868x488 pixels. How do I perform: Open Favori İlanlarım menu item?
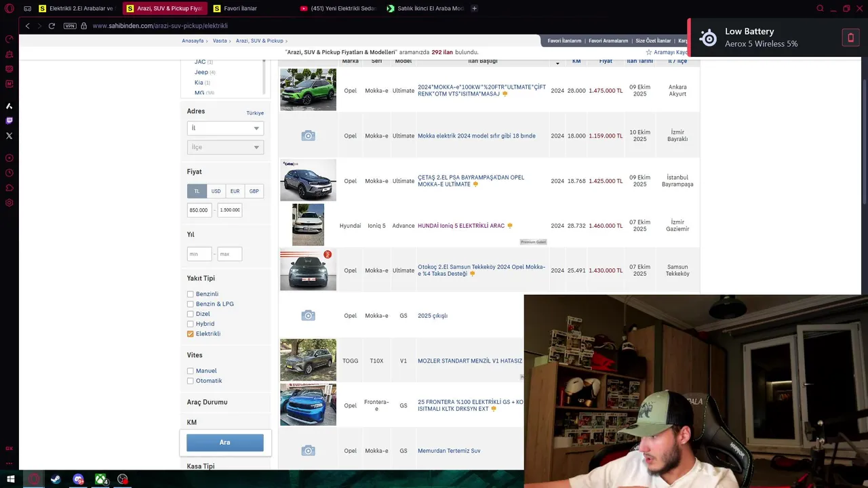coord(564,41)
